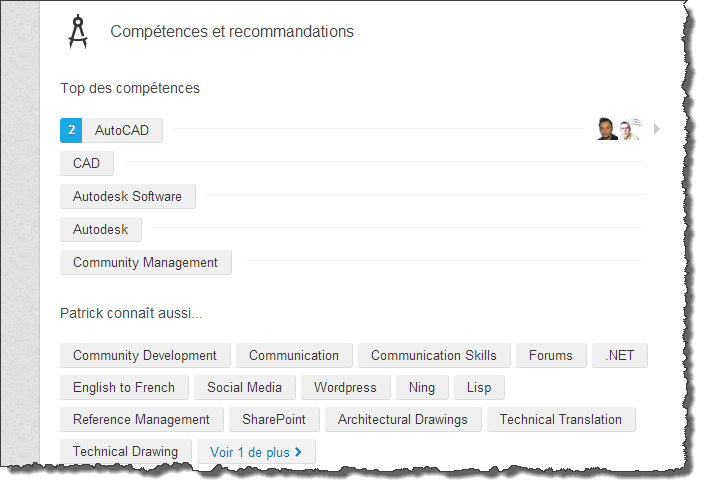Select the English to French tag

point(124,388)
